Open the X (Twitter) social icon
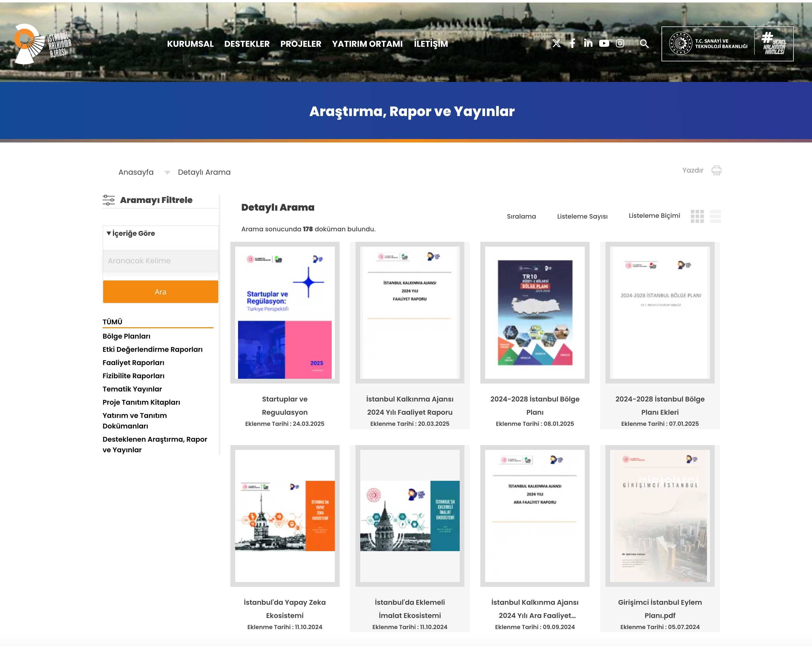The width and height of the screenshot is (812, 646). [x=556, y=44]
